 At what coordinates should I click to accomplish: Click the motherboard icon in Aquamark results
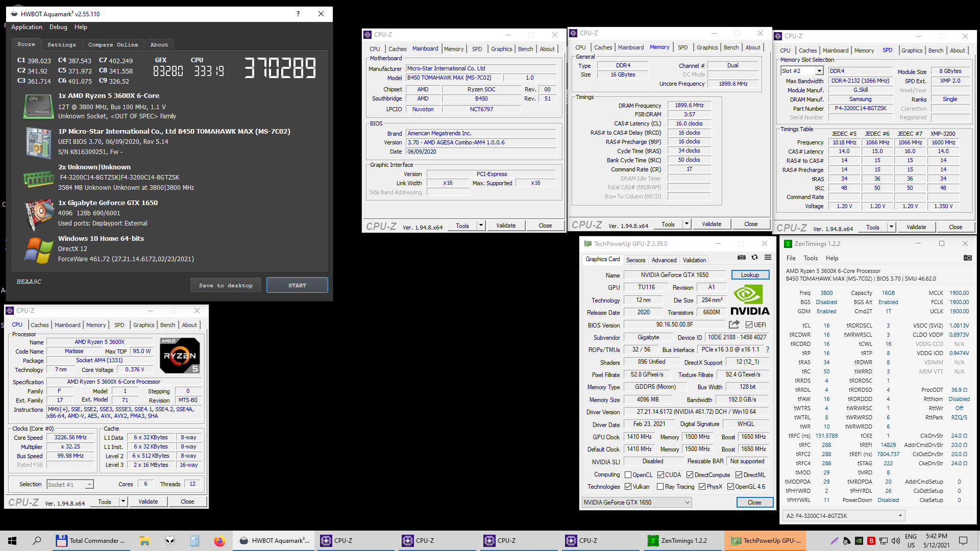click(x=39, y=143)
